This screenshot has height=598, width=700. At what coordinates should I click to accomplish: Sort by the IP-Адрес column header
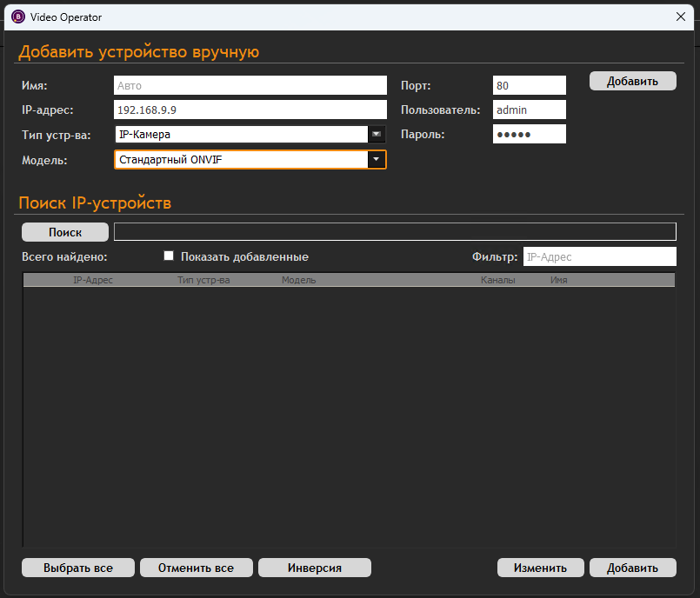[x=93, y=281]
